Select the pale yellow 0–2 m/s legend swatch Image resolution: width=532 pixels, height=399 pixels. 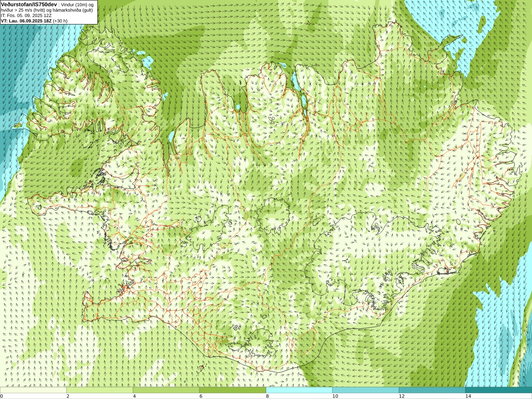click(33, 390)
